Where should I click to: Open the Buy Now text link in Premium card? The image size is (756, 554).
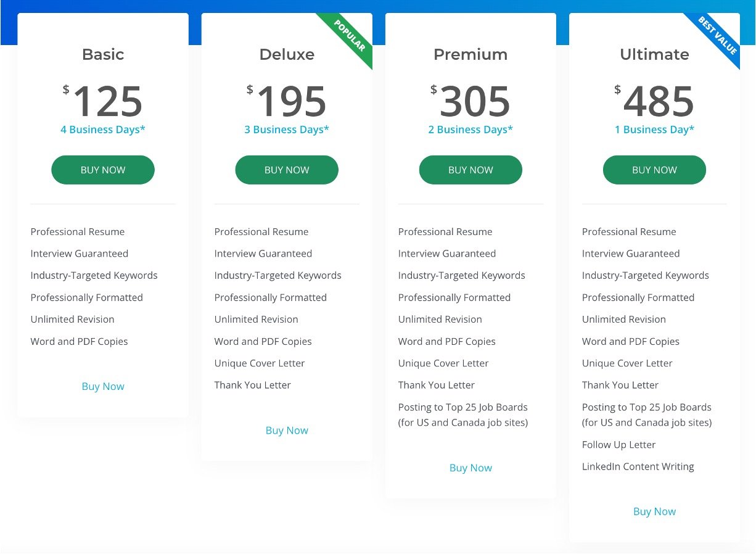[x=470, y=468]
